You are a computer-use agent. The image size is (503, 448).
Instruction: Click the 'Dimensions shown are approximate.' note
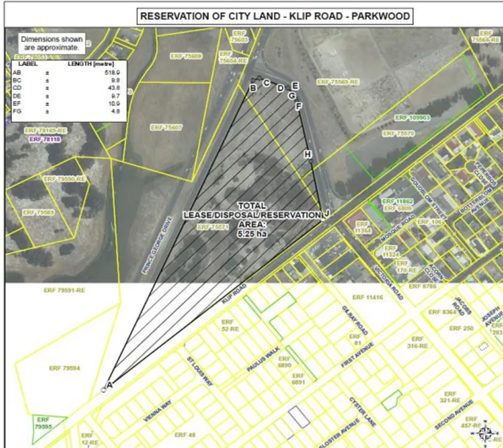(x=52, y=43)
